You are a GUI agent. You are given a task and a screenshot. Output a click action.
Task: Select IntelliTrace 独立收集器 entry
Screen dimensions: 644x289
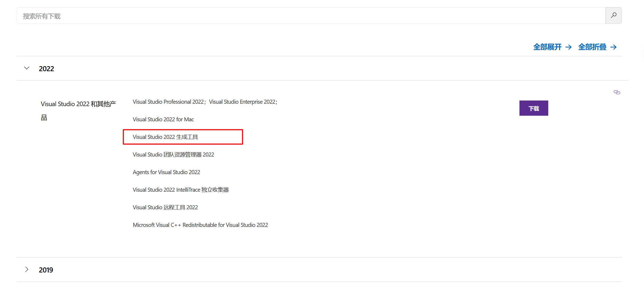coord(181,190)
